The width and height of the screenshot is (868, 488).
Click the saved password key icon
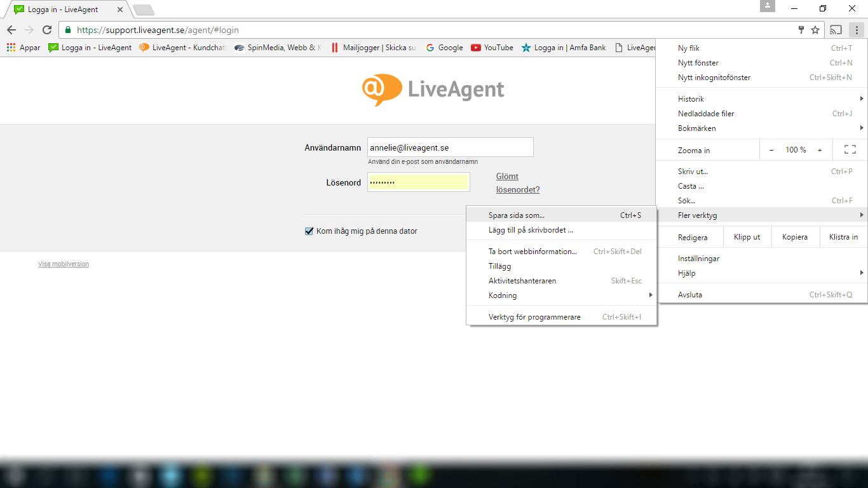click(x=802, y=30)
